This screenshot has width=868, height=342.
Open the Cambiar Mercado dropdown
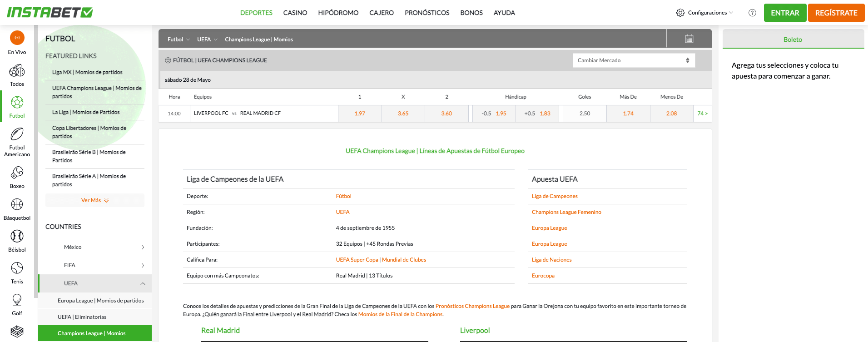(x=634, y=60)
